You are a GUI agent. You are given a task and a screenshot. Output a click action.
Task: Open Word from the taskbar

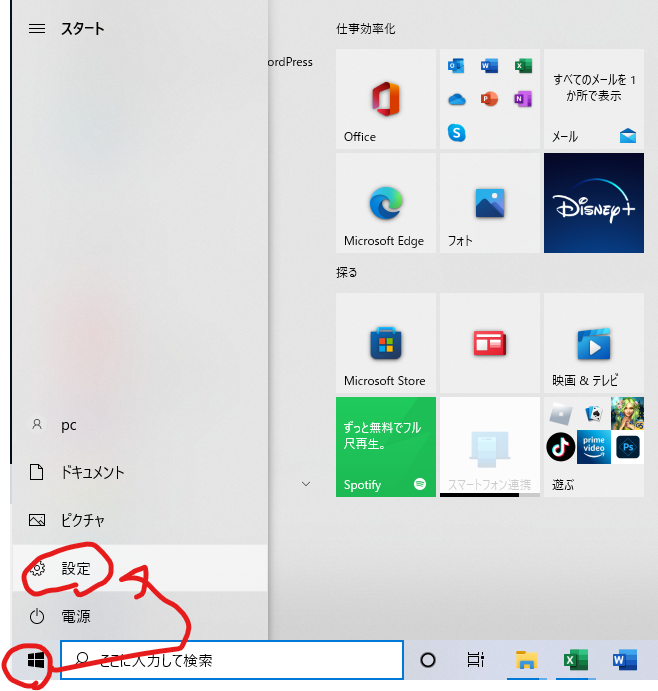point(624,660)
